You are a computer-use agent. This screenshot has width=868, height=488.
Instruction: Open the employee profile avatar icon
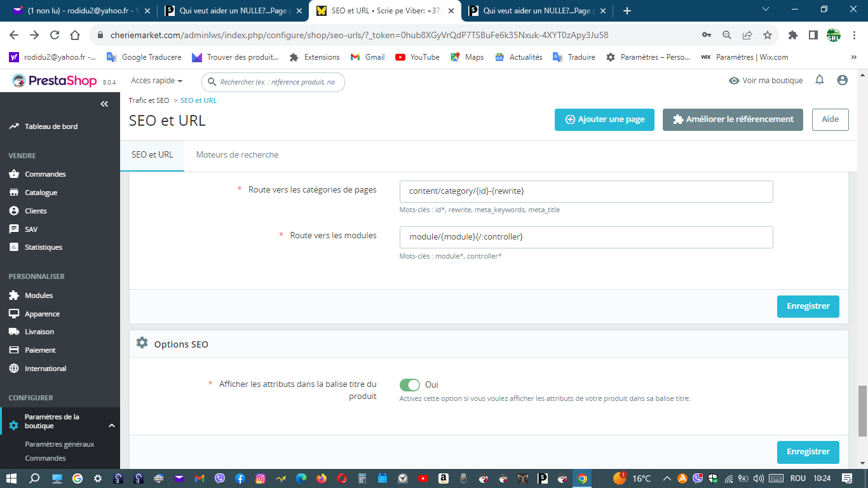tap(843, 80)
